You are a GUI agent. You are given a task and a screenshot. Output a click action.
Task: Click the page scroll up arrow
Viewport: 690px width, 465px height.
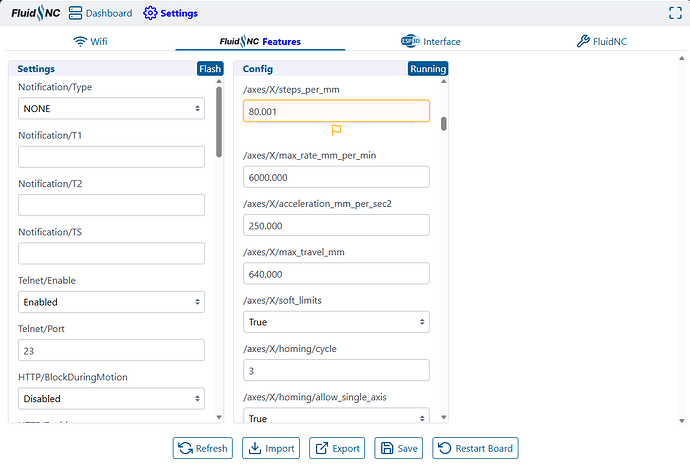(682, 58)
